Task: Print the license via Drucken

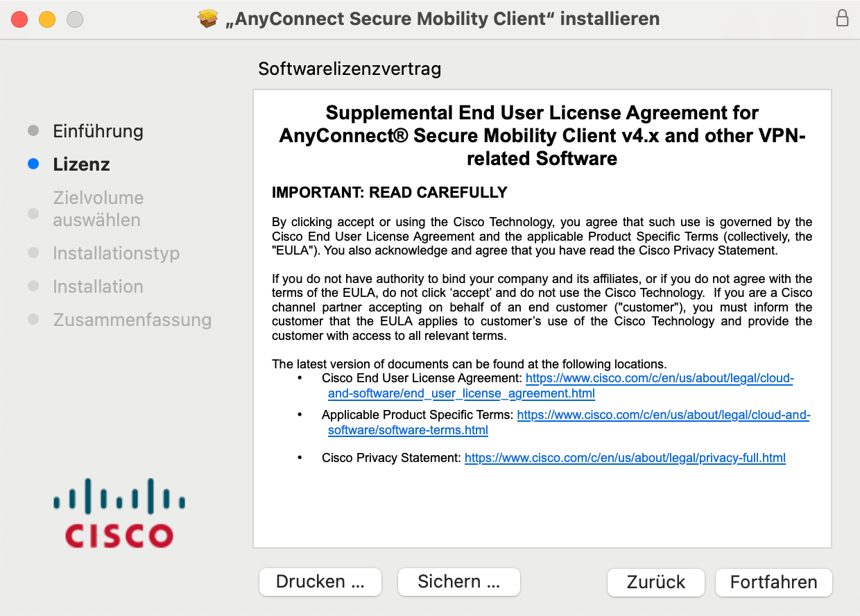Action: [x=320, y=582]
